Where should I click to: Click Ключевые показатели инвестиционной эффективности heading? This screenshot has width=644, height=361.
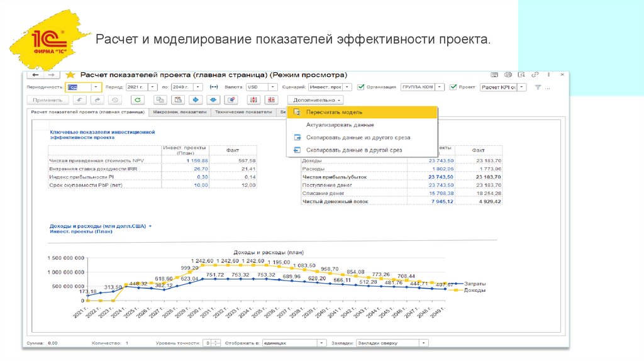point(103,135)
